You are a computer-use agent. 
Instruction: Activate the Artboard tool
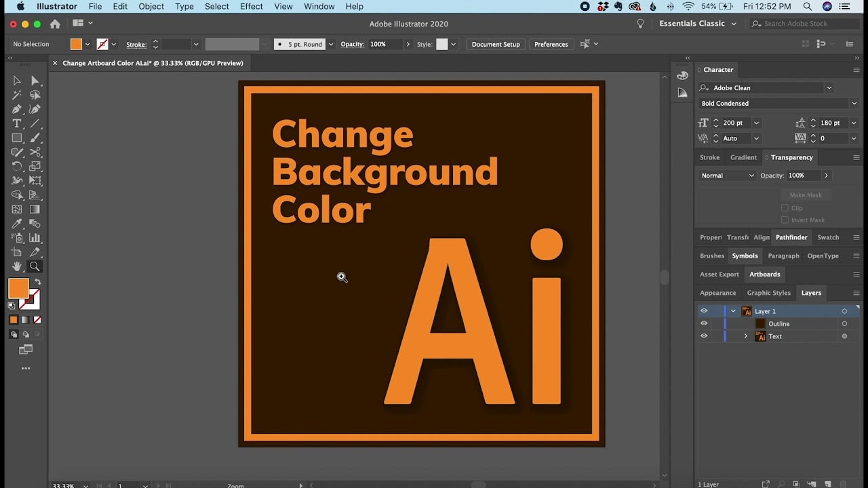pos(17,252)
